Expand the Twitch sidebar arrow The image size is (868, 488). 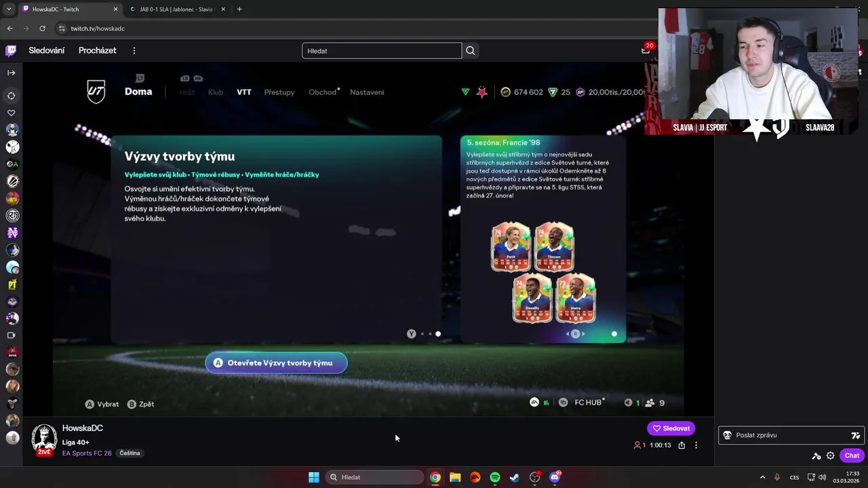point(12,73)
